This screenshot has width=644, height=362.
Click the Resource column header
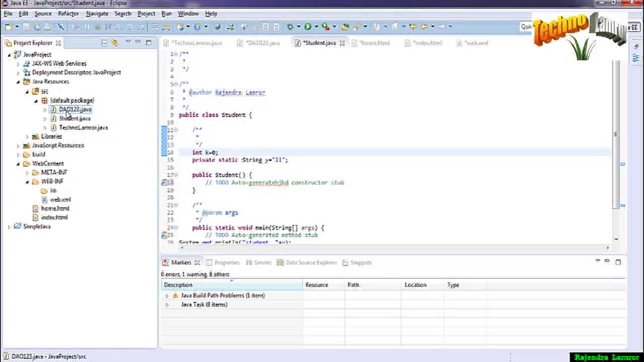[324, 285]
